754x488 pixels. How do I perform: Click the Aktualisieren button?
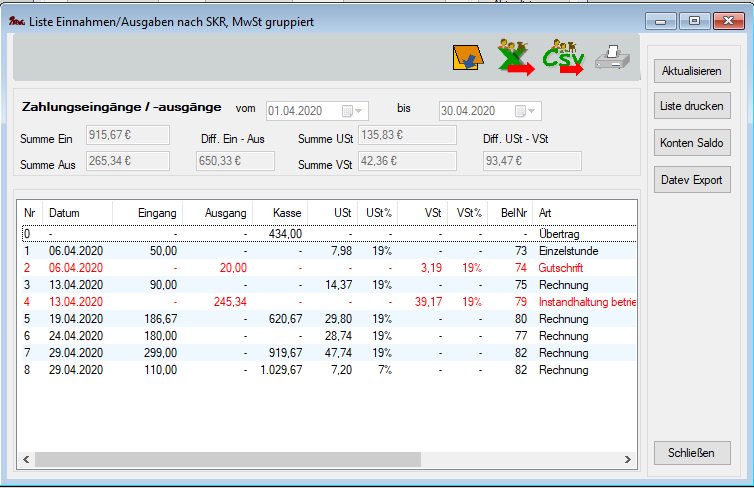pos(694,72)
